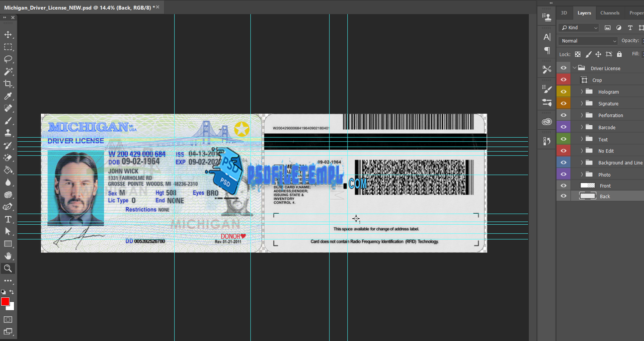This screenshot has height=341, width=644.
Task: Open the Normal blend mode dropdown
Action: point(588,41)
